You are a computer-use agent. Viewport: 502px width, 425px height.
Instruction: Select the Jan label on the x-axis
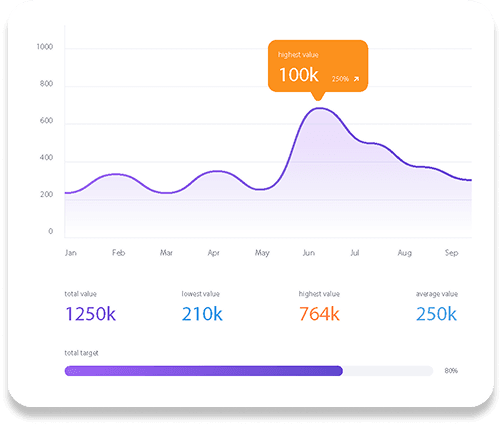pyautogui.click(x=71, y=253)
